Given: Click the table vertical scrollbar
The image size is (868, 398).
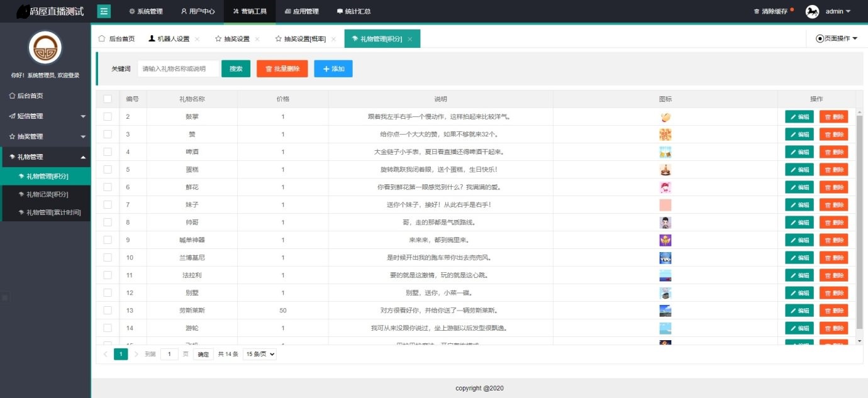Looking at the screenshot, I should [860, 222].
